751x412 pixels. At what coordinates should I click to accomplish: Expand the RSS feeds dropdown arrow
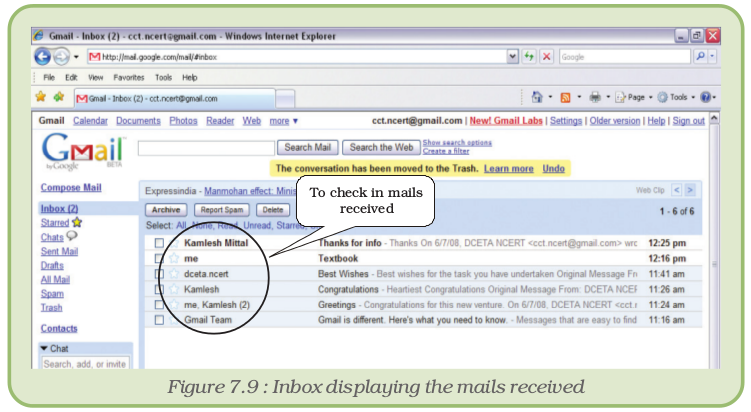pyautogui.click(x=580, y=97)
